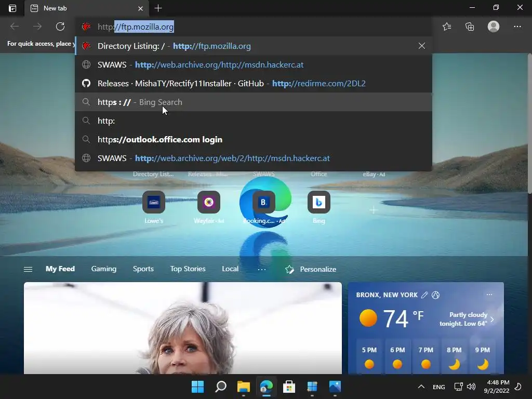Click ENG language indicator
This screenshot has width=532, height=399.
pos(438,387)
